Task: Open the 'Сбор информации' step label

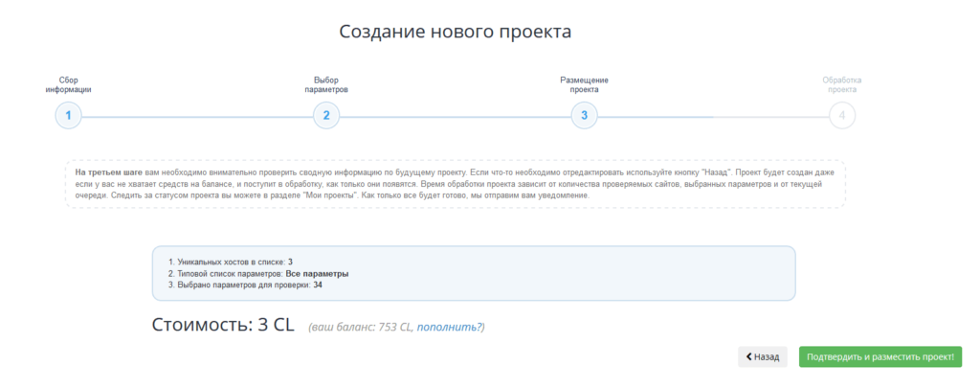Action: point(68,84)
